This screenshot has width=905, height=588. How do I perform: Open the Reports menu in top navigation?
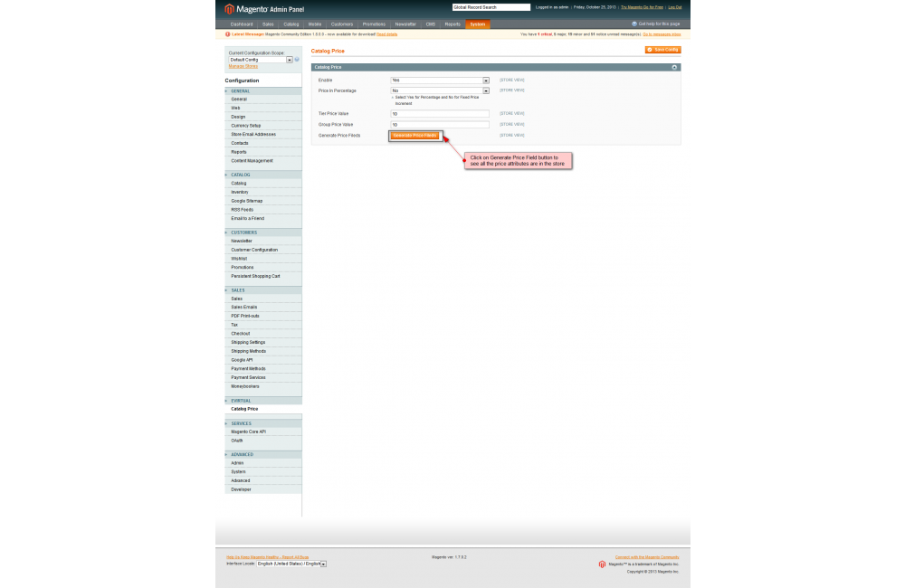452,24
